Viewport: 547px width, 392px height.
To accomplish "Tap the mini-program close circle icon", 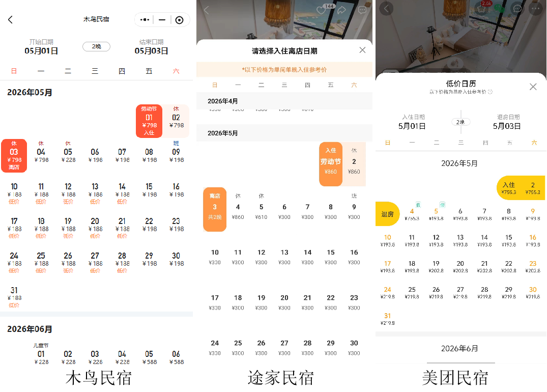I will pos(179,20).
